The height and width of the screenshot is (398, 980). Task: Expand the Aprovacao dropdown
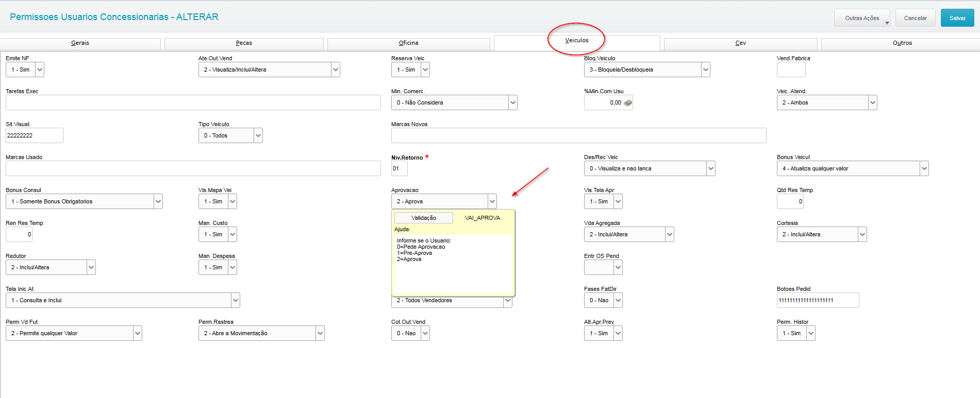(x=492, y=201)
